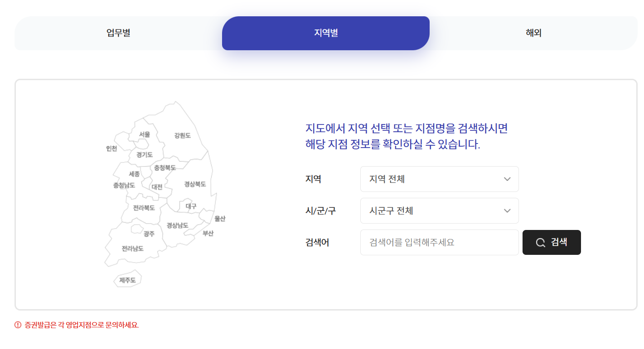Open the 지역 전체 dropdown
This screenshot has width=644, height=349.
pyautogui.click(x=439, y=179)
